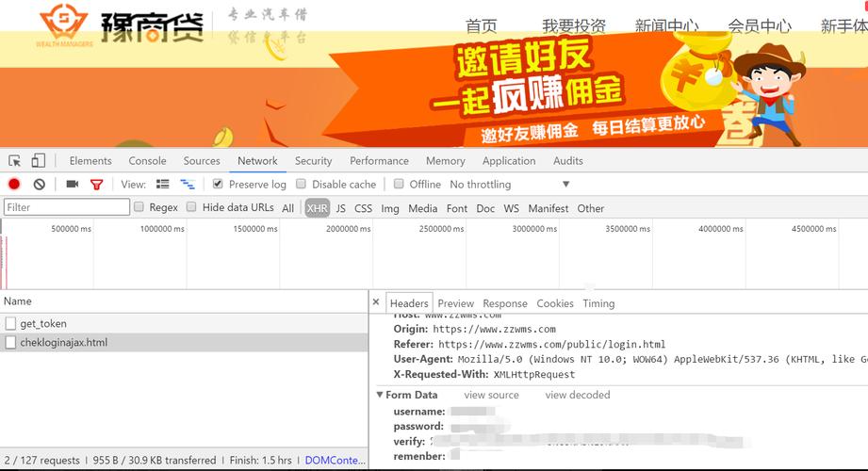This screenshot has width=868, height=471.
Task: Open the Elements tab
Action: click(x=90, y=160)
